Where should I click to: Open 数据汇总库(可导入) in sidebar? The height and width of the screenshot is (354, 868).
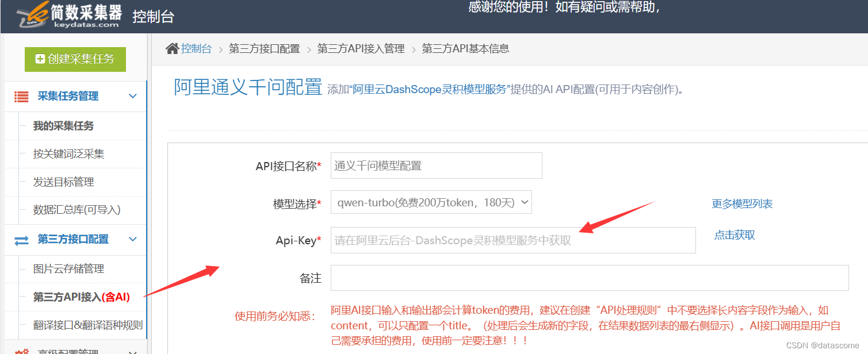click(x=77, y=210)
